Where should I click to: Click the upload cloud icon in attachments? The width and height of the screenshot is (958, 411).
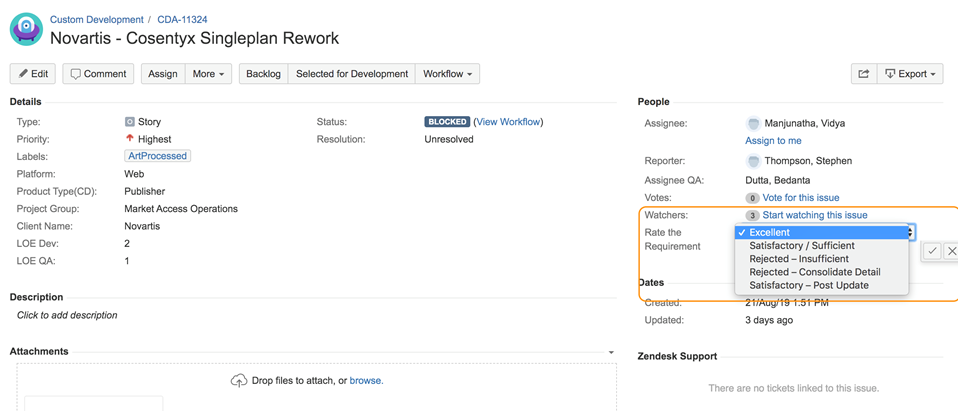coord(239,380)
